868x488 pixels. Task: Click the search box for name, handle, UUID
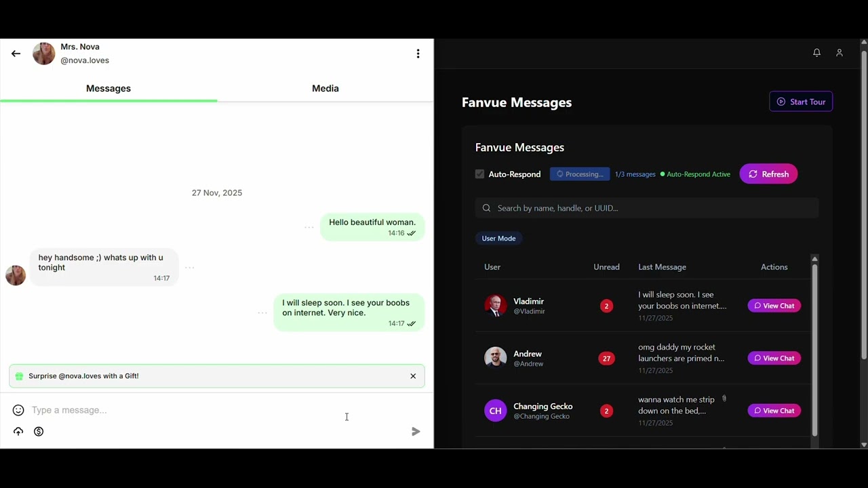pyautogui.click(x=647, y=208)
